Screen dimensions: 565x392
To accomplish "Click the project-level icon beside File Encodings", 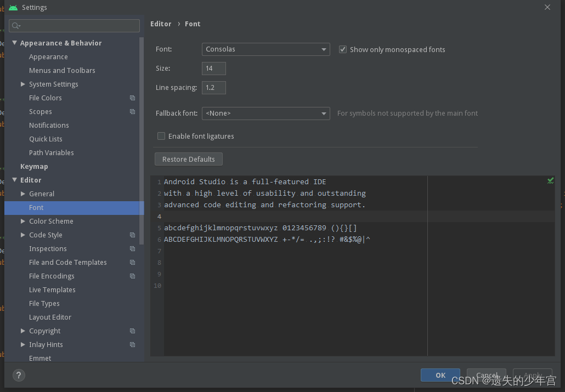I will pyautogui.click(x=132, y=276).
